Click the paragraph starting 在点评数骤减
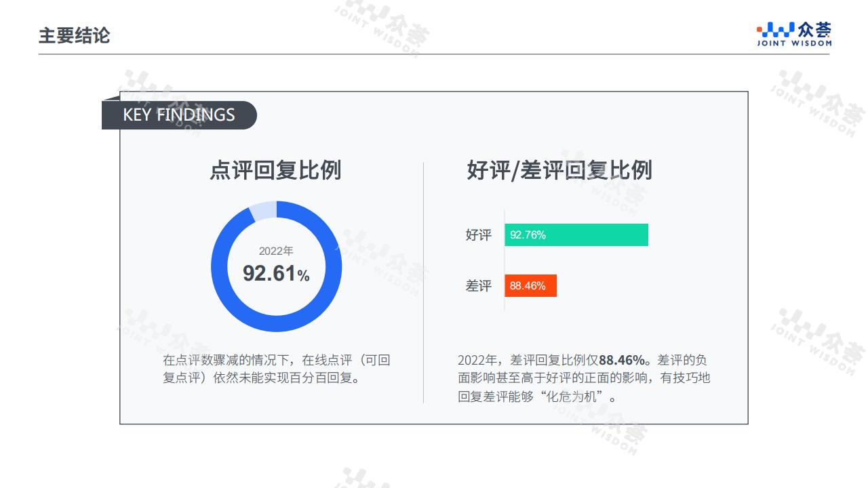Screen dimensions: 868x488 coord(277,369)
